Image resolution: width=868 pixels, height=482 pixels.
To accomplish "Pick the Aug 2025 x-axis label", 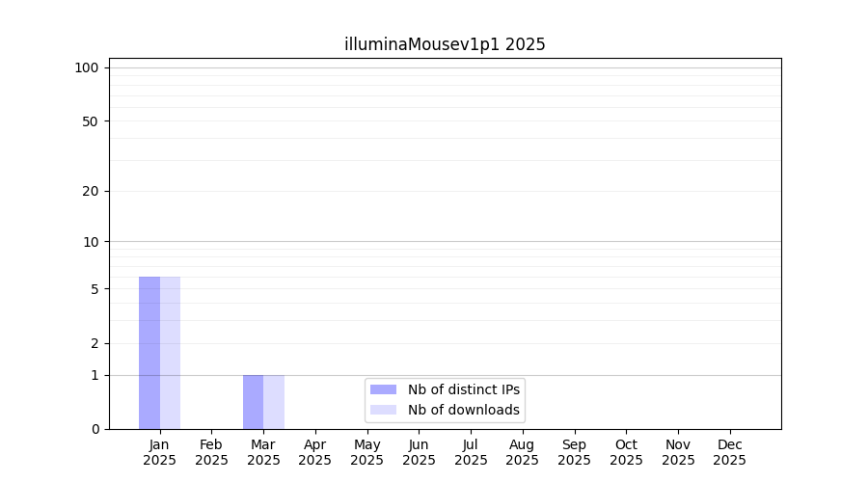I will (x=523, y=452).
